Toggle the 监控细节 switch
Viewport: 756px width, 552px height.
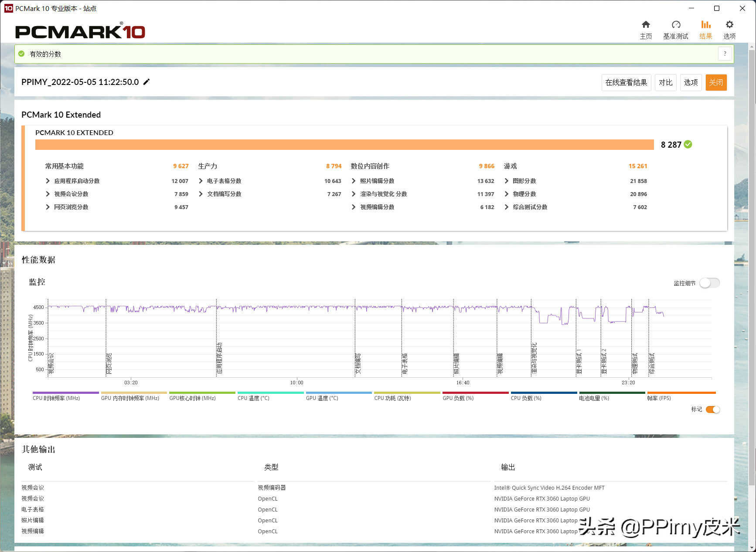[x=709, y=283]
